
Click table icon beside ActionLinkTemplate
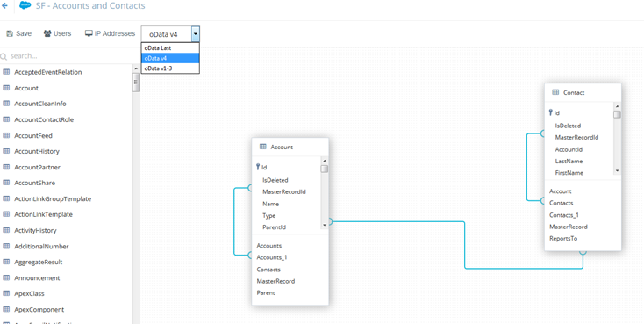pos(6,214)
